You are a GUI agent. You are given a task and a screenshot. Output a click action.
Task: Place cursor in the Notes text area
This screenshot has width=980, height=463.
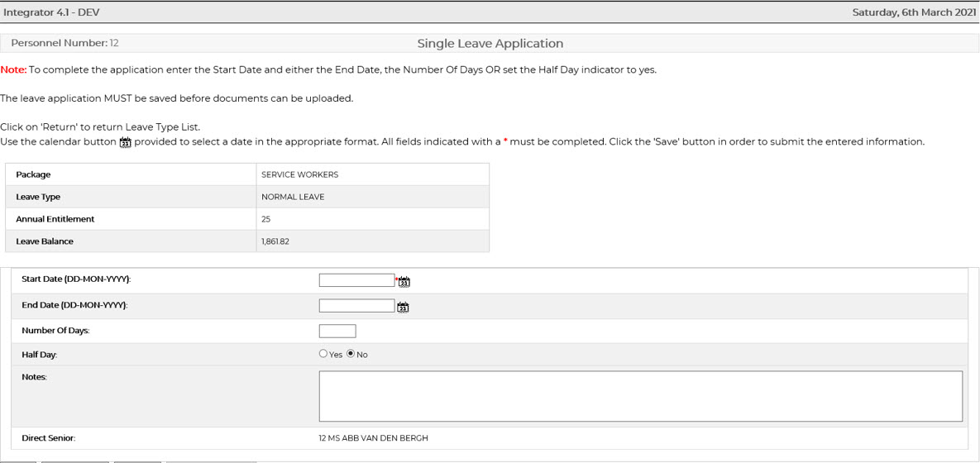640,396
